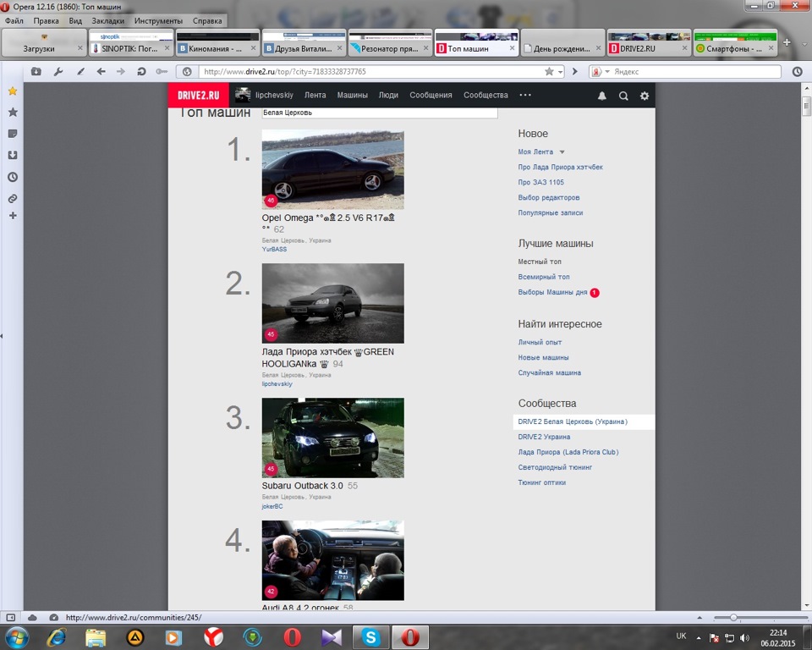Open the Opel Omega car photo

[333, 169]
